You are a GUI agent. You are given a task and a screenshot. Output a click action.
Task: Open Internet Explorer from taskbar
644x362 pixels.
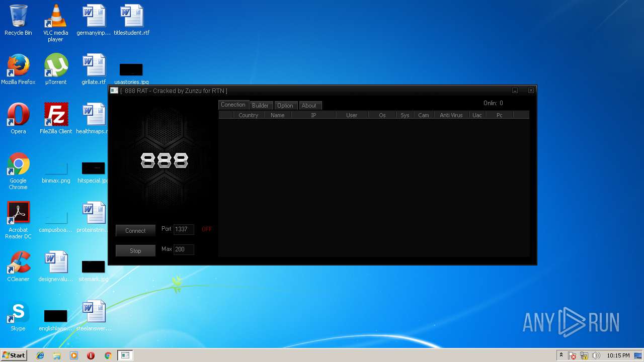click(x=40, y=355)
